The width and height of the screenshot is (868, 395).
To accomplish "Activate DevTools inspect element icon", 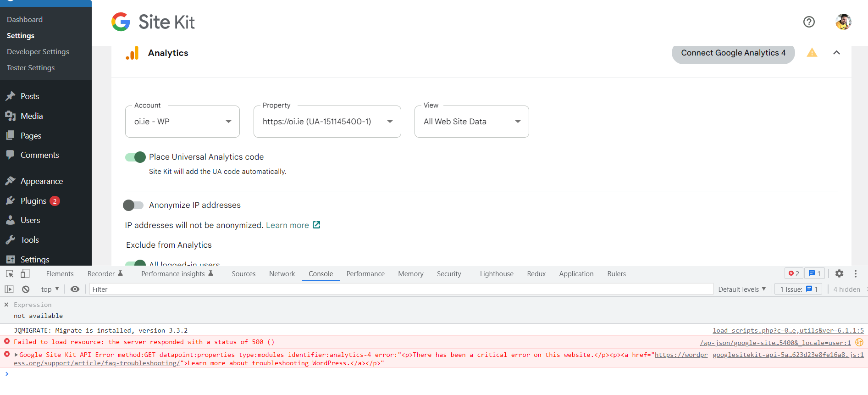I will [x=10, y=274].
